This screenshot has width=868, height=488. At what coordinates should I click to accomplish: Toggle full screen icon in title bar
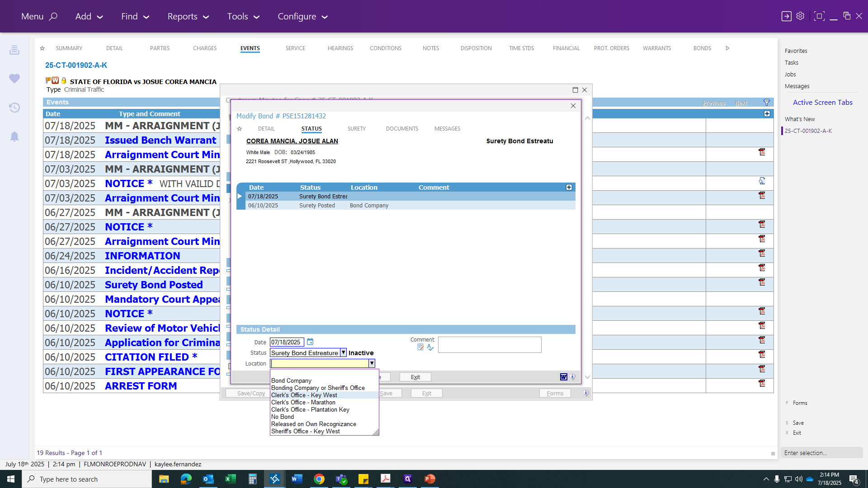coord(819,16)
